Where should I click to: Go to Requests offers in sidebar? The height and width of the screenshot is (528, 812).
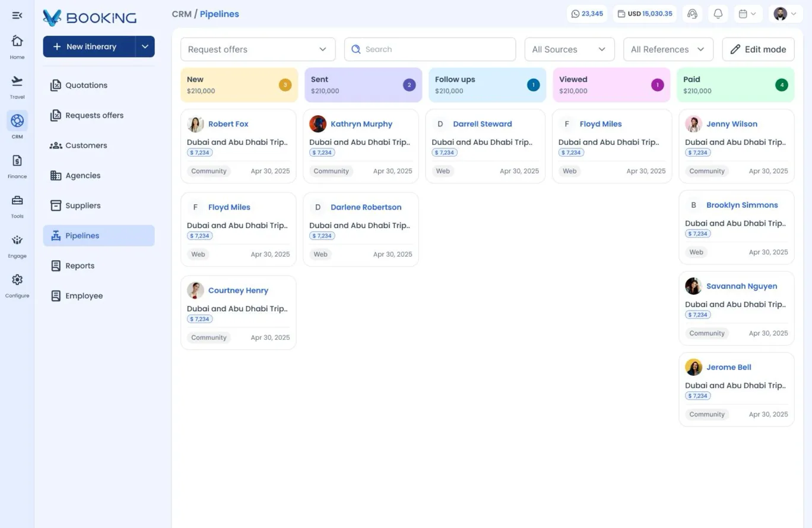pyautogui.click(x=99, y=115)
